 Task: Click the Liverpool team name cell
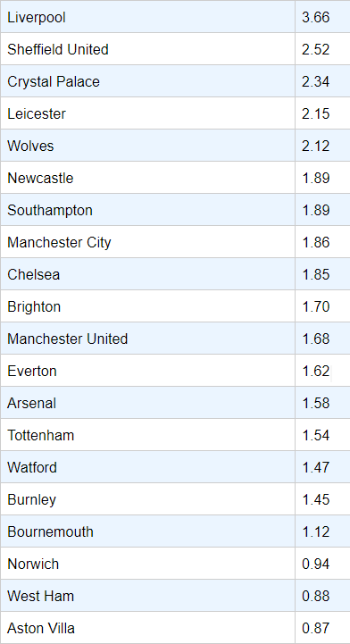point(147,17)
